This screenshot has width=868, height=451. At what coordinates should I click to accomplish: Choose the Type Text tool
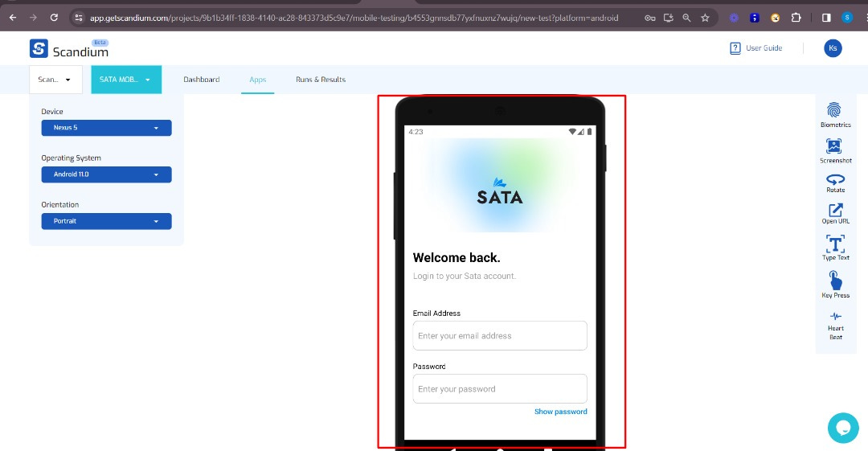click(x=835, y=247)
